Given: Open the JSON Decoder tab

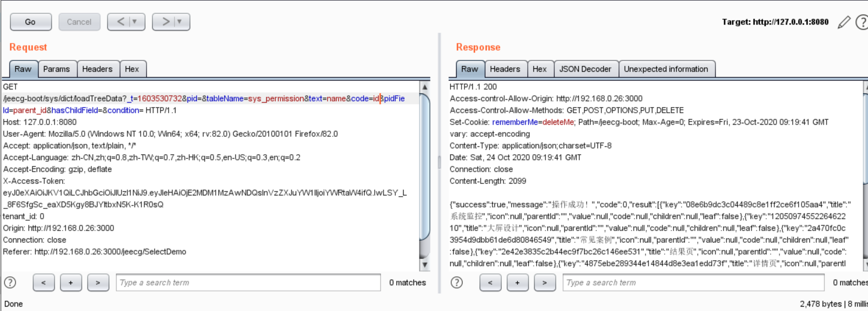Looking at the screenshot, I should point(586,69).
